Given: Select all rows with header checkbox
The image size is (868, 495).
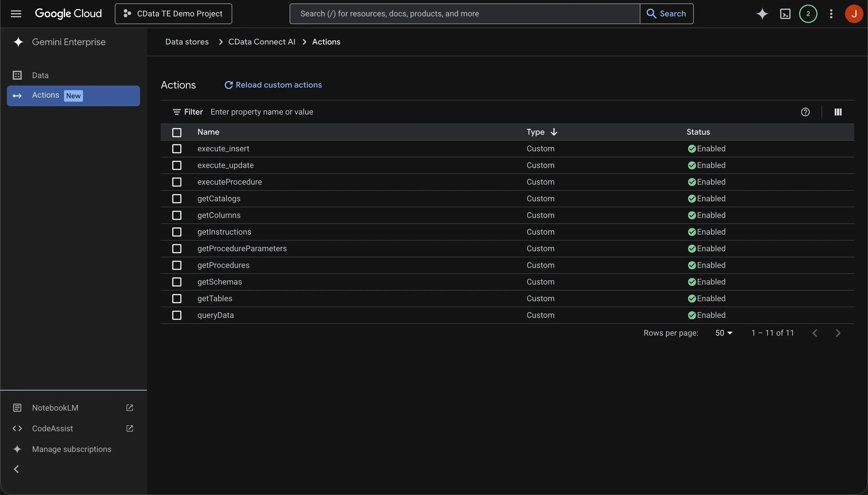Looking at the screenshot, I should [x=177, y=132].
